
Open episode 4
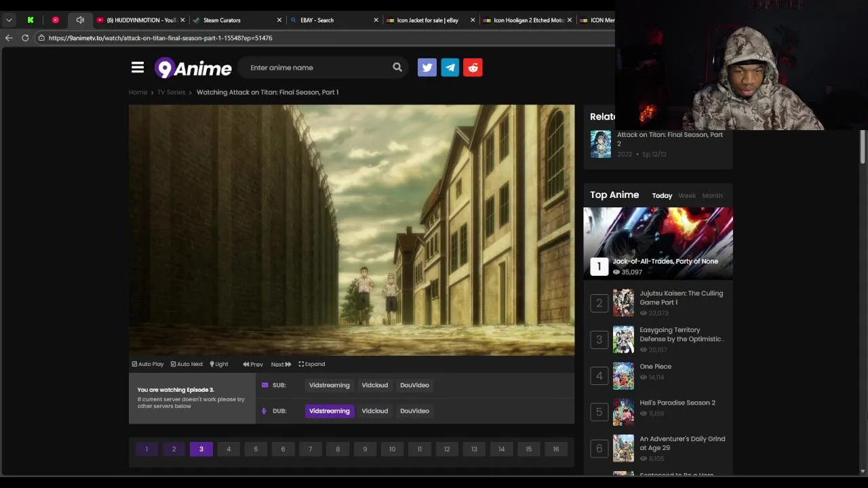(229, 449)
